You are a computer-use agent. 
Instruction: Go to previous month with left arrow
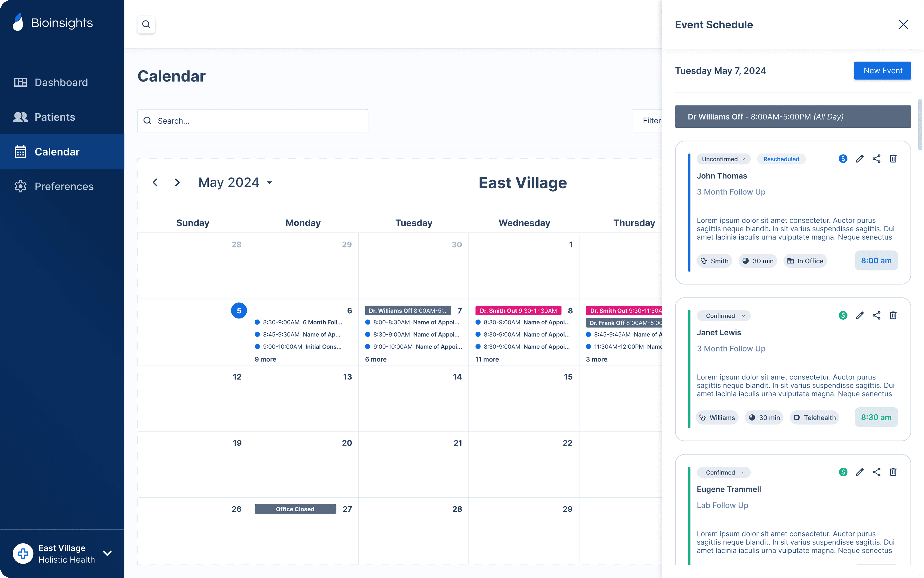(x=155, y=182)
